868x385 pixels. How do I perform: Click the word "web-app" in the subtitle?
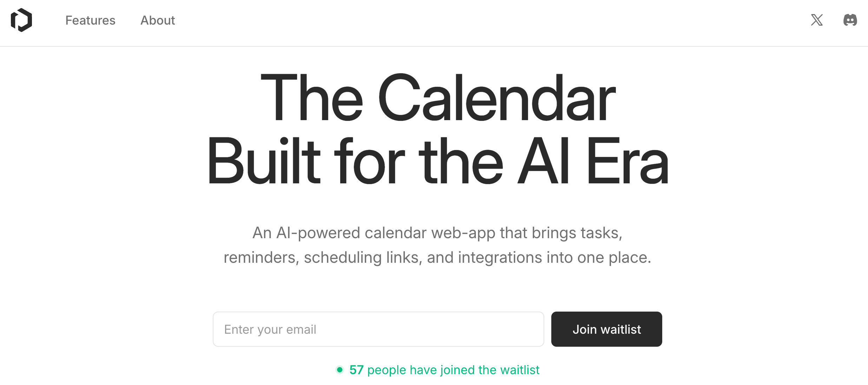point(463,233)
